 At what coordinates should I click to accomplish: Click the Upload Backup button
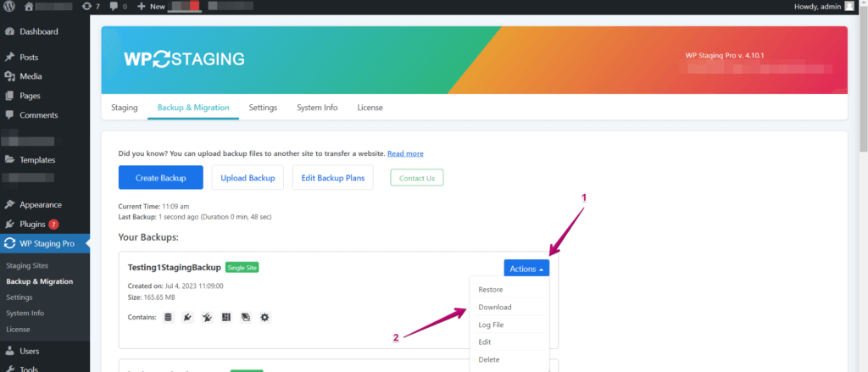point(248,178)
